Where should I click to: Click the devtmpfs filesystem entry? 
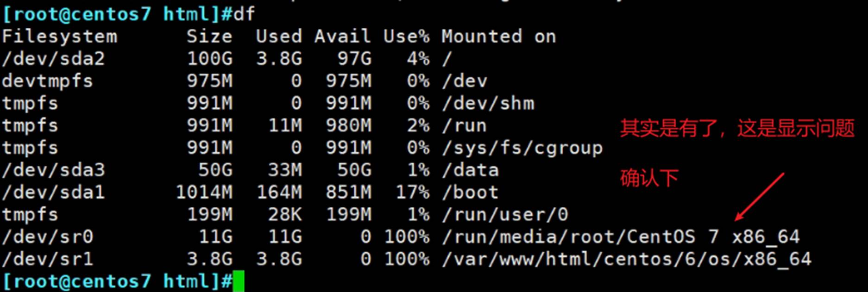click(47, 81)
